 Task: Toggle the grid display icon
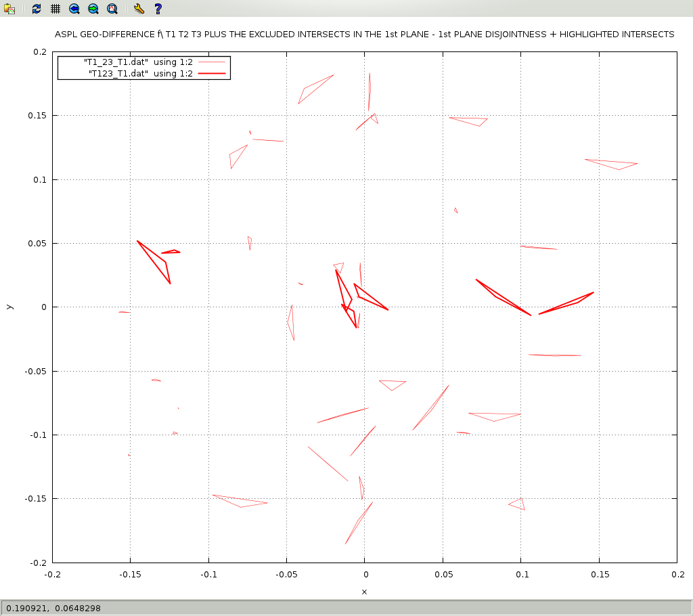click(x=55, y=9)
